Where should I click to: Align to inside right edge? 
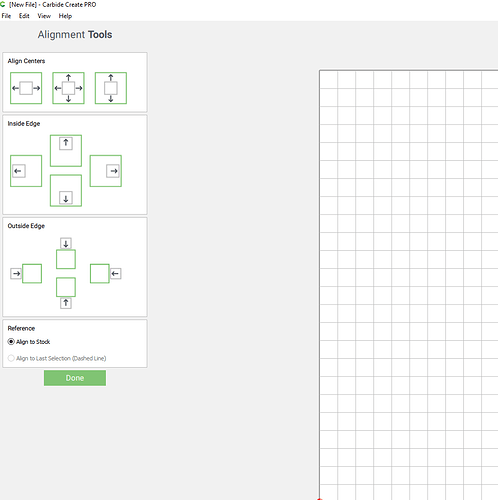click(106, 171)
